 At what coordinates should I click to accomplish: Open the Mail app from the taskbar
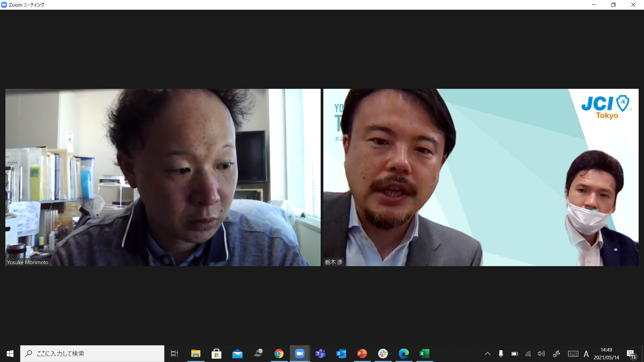(237, 354)
